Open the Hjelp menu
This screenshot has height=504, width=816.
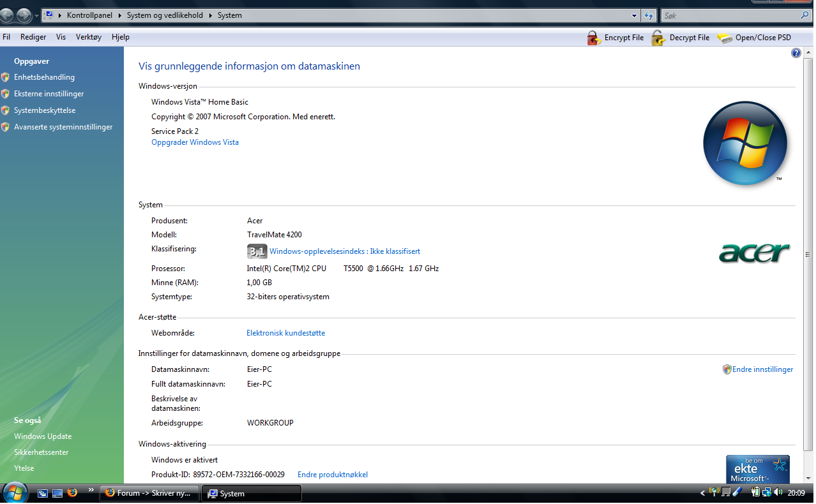point(121,38)
